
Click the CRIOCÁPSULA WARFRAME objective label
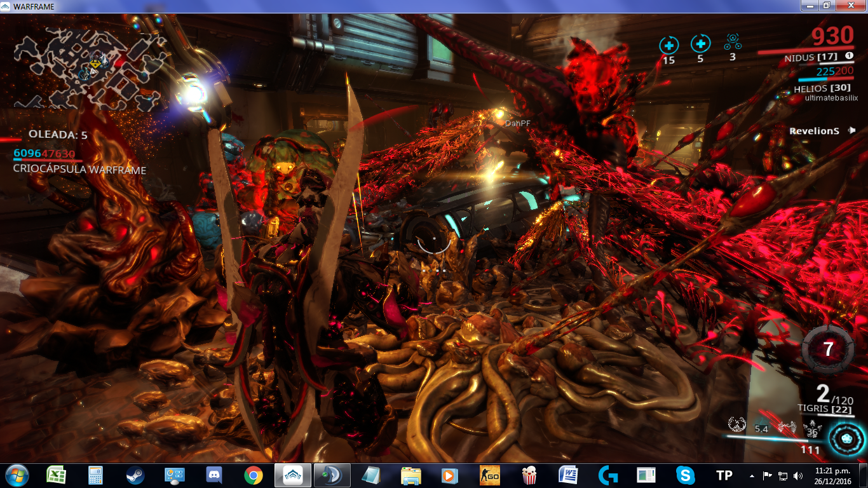click(x=79, y=170)
